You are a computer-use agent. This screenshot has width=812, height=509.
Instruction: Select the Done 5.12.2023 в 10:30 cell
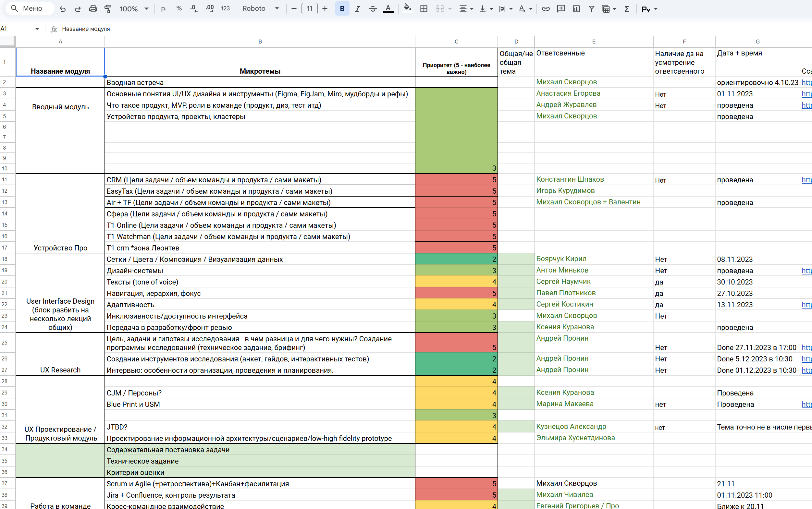757,359
